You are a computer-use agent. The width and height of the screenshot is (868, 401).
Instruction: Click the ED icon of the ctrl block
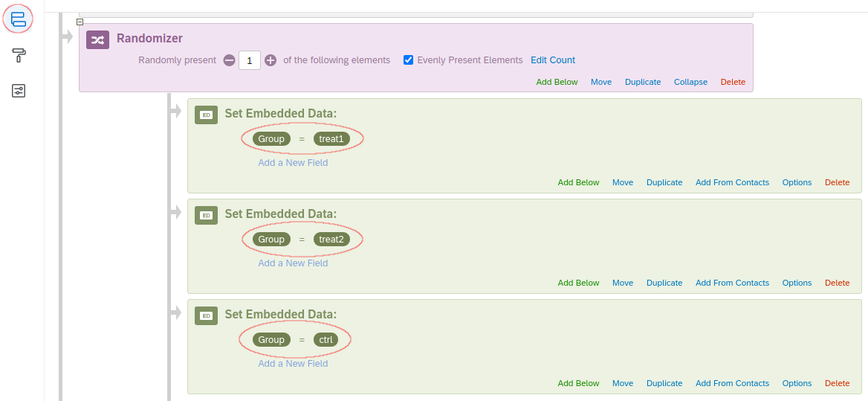(206, 315)
